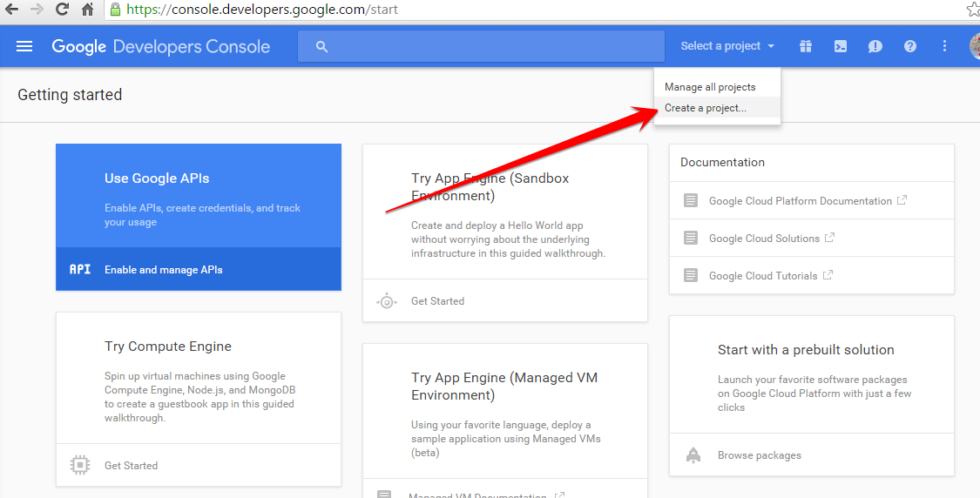Screen dimensions: 980x498
Task: Click the Use Google APIs card header
Action: (157, 178)
